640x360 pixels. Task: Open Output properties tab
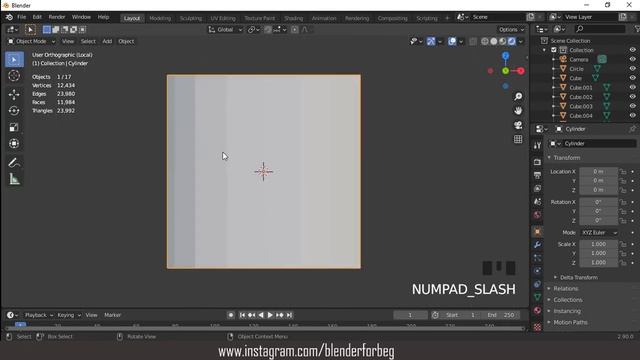tap(537, 175)
